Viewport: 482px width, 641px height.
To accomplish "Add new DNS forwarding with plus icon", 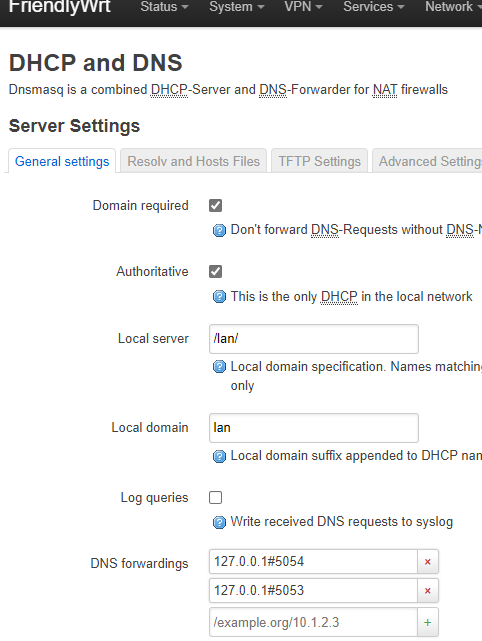I will pyautogui.click(x=428, y=622).
